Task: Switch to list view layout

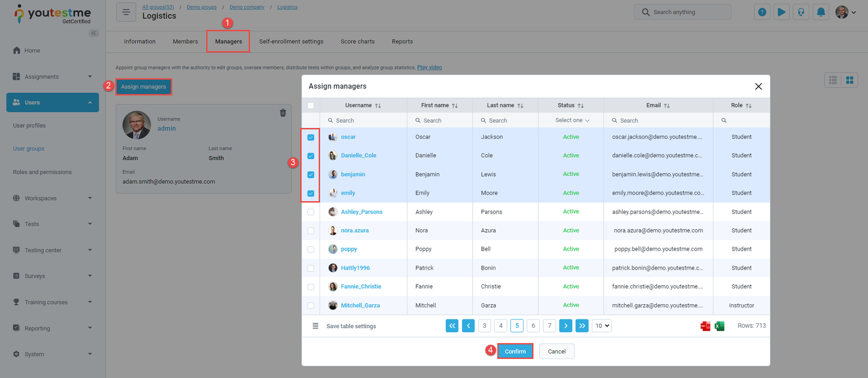Action: [x=833, y=80]
